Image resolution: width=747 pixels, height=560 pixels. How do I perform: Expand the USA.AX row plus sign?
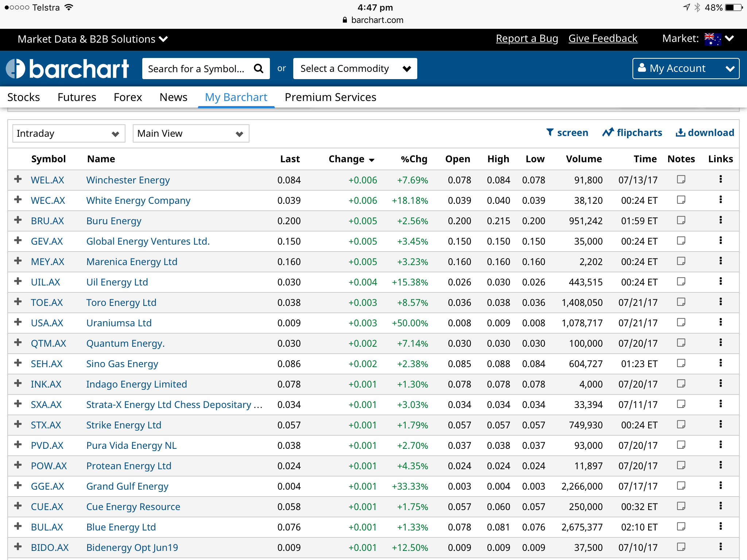pos(18,322)
